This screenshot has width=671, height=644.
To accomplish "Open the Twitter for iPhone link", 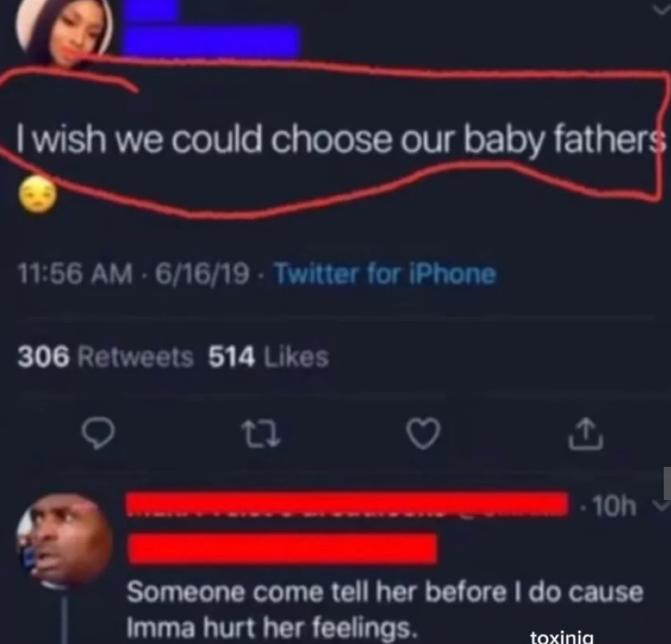I will coord(385,274).
